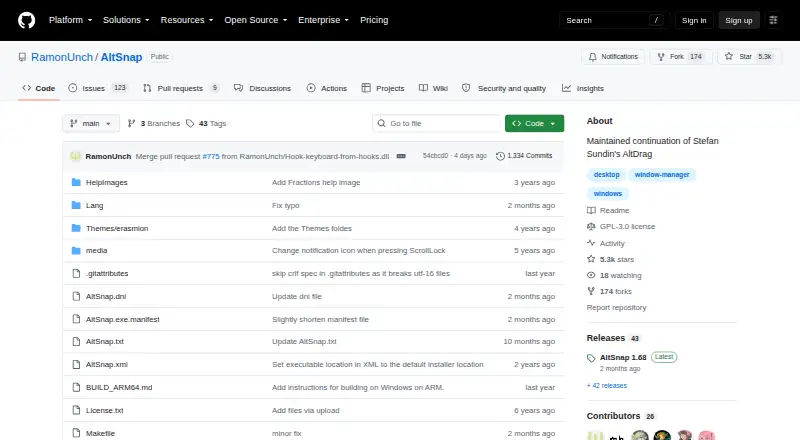Open the media folder
The width and height of the screenshot is (800, 440).
96,251
